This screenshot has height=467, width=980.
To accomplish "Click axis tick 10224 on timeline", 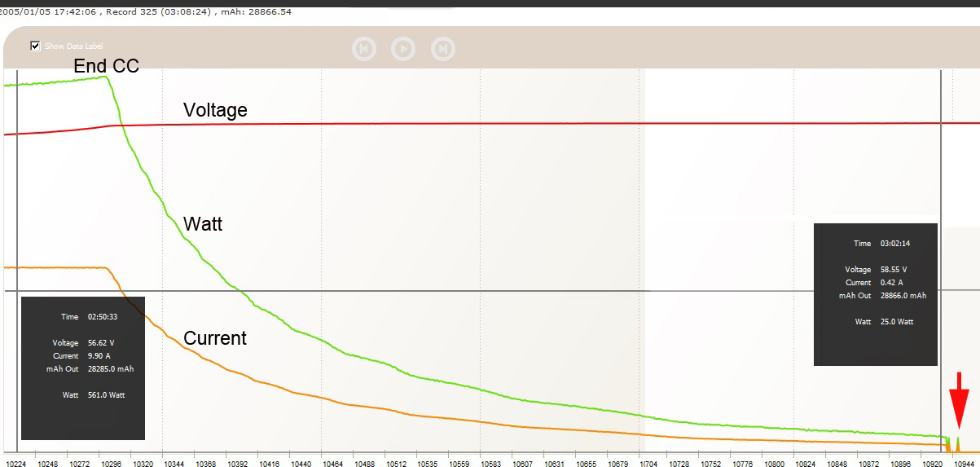I will click(15, 462).
